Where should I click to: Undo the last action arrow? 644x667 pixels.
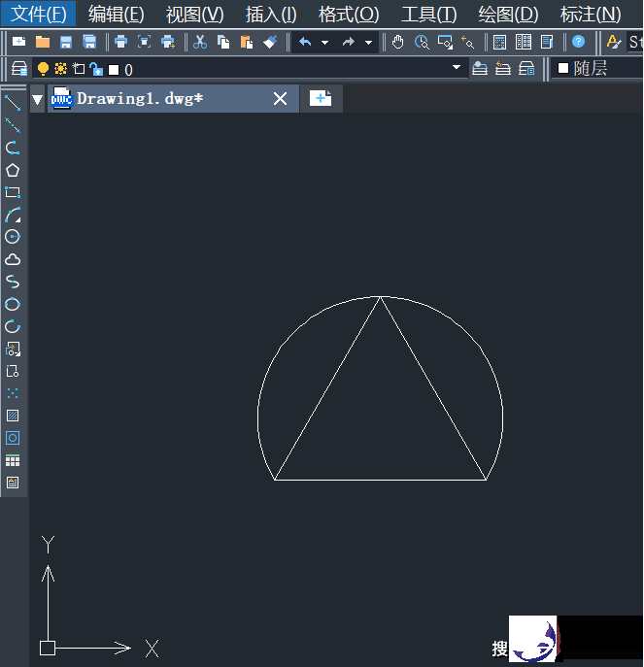[x=306, y=42]
